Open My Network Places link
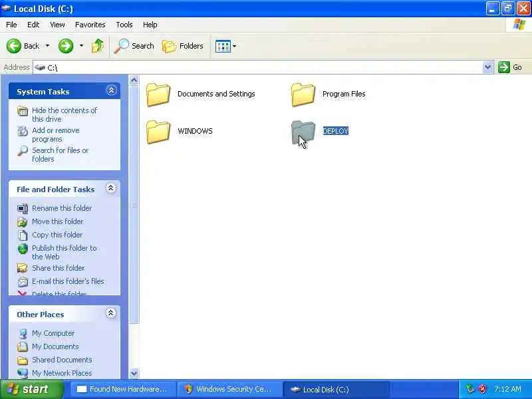 tap(62, 373)
